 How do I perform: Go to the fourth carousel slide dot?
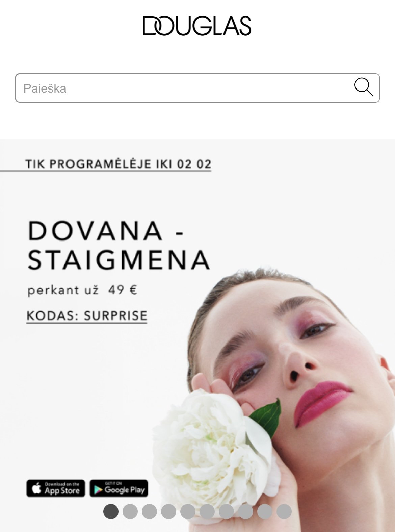[168, 511]
